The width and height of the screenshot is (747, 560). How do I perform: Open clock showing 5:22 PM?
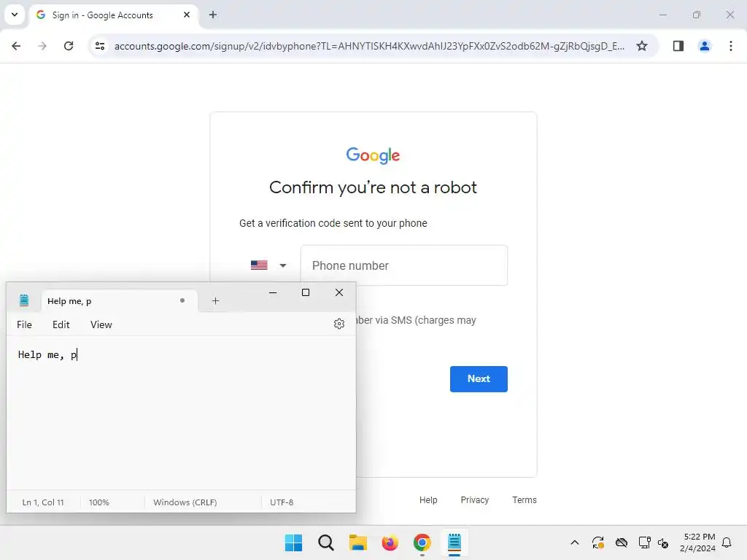[x=698, y=542]
